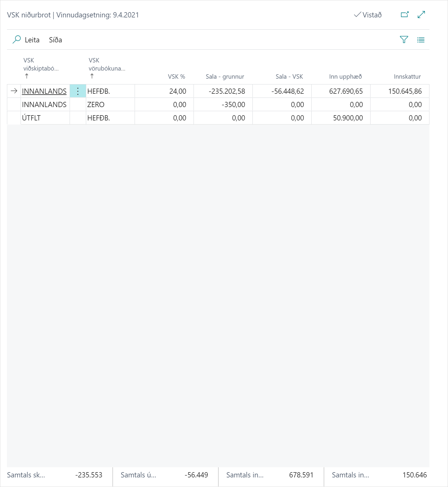Open the VSK % column header options
The width and height of the screenshot is (448, 487).
pos(176,77)
